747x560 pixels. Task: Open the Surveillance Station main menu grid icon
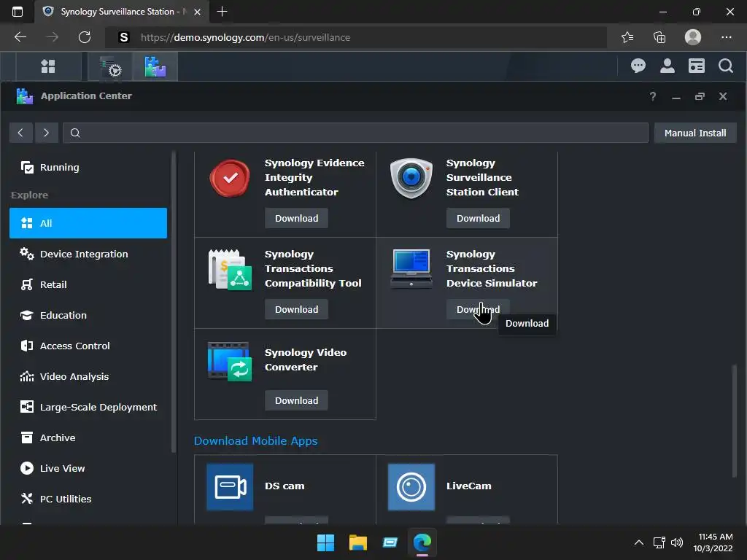(48, 66)
